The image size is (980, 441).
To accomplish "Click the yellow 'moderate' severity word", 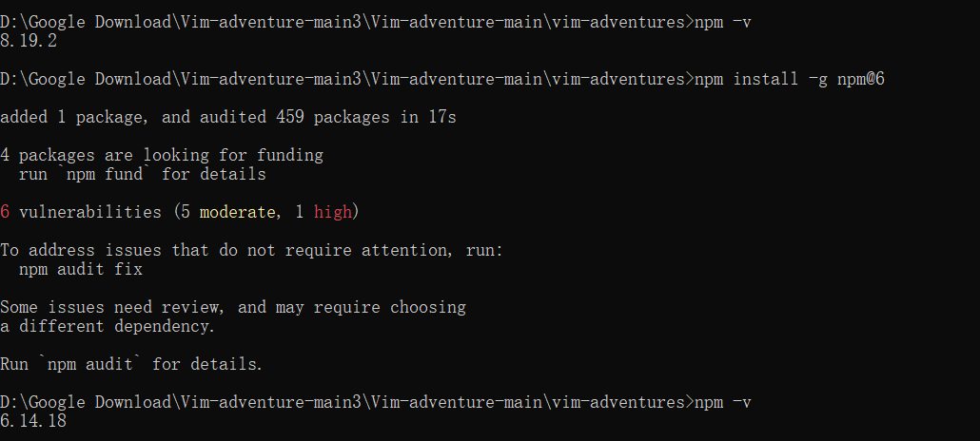I will (x=237, y=212).
